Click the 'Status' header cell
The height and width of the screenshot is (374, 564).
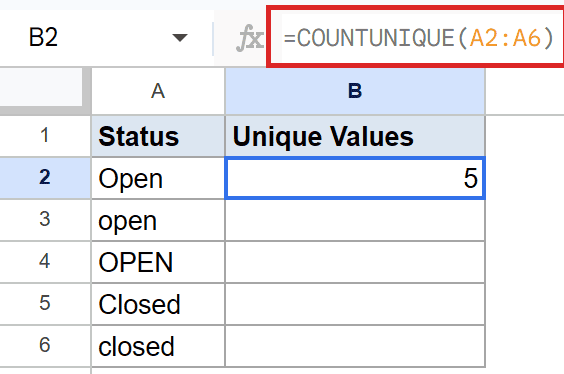tap(158, 136)
